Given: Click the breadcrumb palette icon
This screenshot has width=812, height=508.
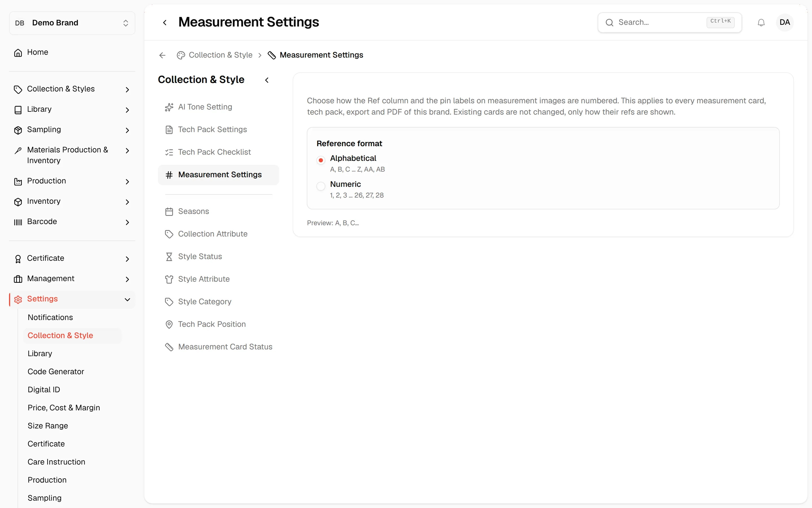Looking at the screenshot, I should pos(181,55).
